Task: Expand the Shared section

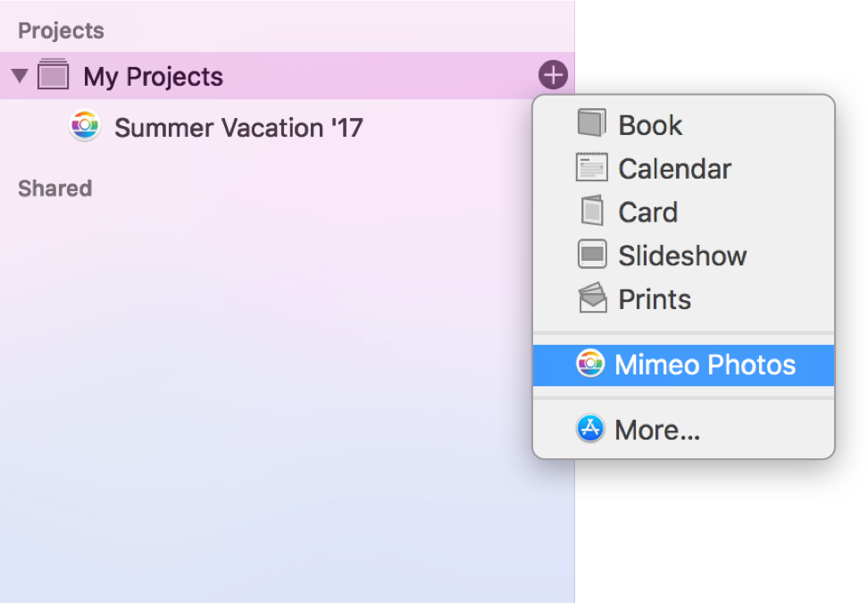Action: coord(54,189)
